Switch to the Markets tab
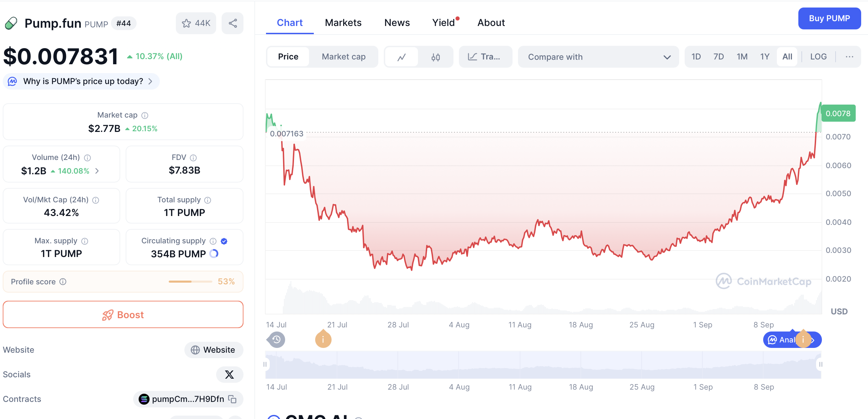The image size is (868, 419). [x=343, y=23]
